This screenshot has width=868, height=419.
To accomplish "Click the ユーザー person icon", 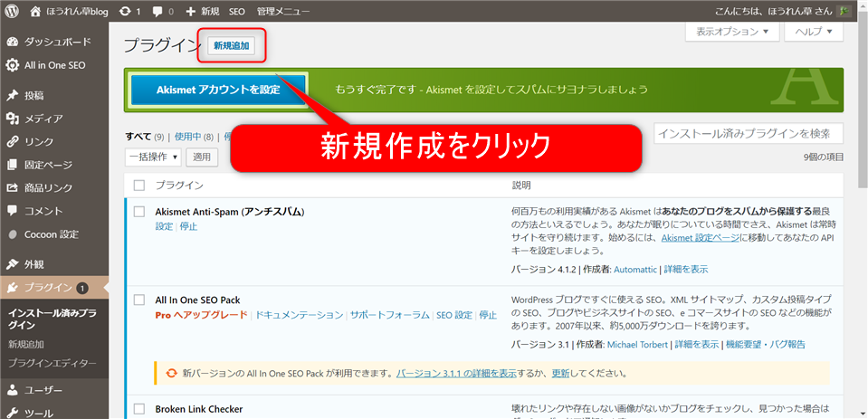I will (x=12, y=390).
